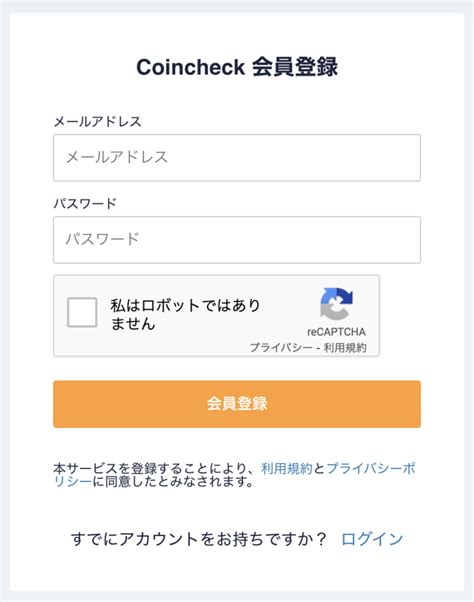
Task: Open プライバシー link inside reCAPTCHA widget
Action: pyautogui.click(x=281, y=347)
